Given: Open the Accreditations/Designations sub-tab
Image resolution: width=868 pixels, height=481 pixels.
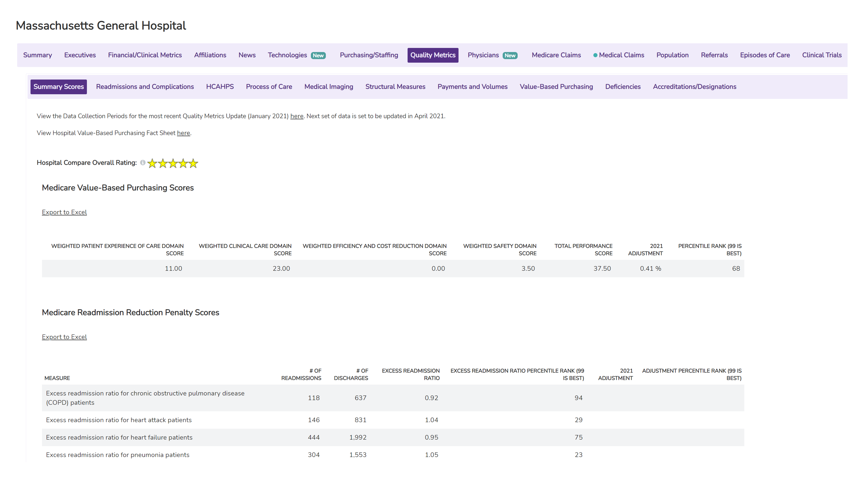Looking at the screenshot, I should [x=694, y=87].
